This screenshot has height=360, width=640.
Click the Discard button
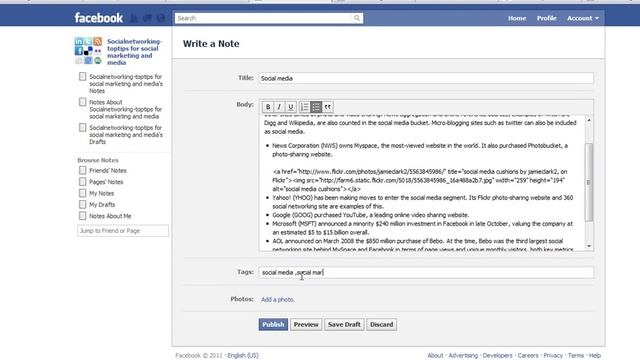pyautogui.click(x=382, y=324)
